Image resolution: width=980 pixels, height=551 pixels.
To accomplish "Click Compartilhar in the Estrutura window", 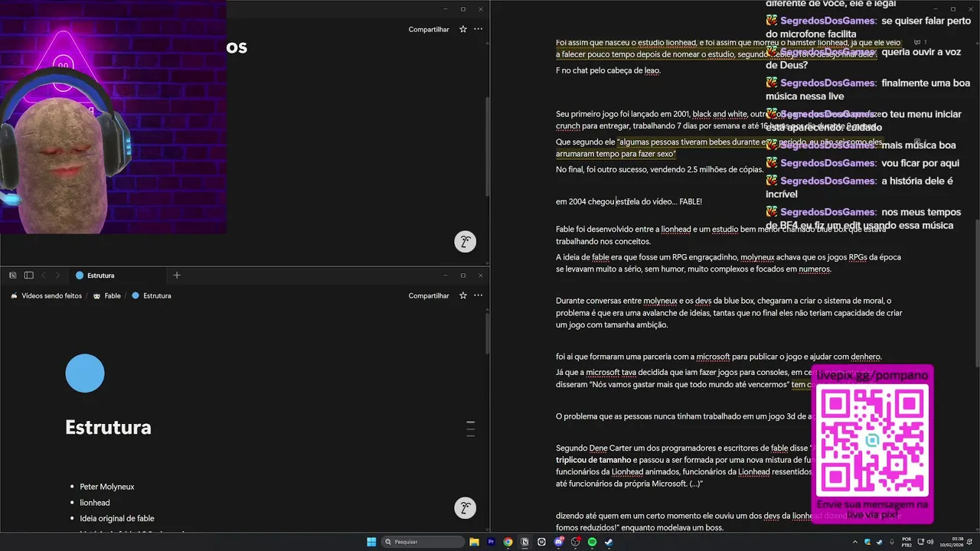I will (429, 295).
